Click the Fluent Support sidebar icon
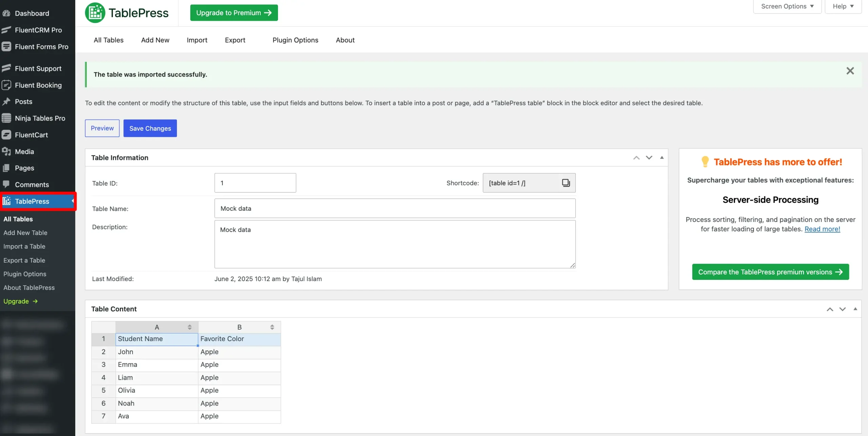The image size is (868, 436). tap(6, 68)
